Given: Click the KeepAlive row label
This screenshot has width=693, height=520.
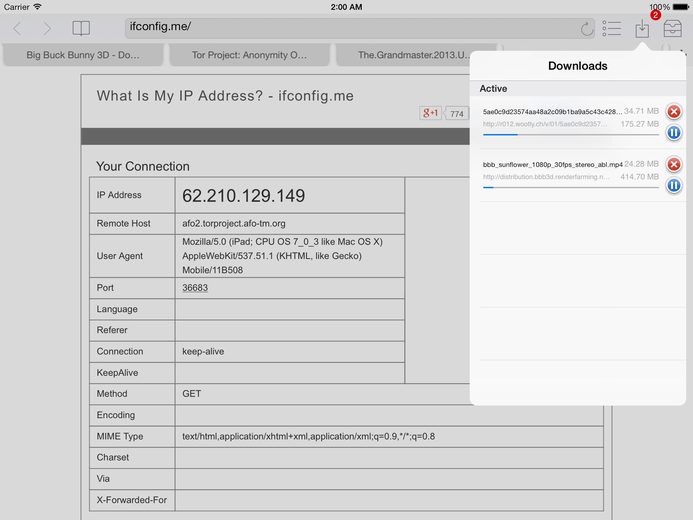Looking at the screenshot, I should (x=117, y=372).
